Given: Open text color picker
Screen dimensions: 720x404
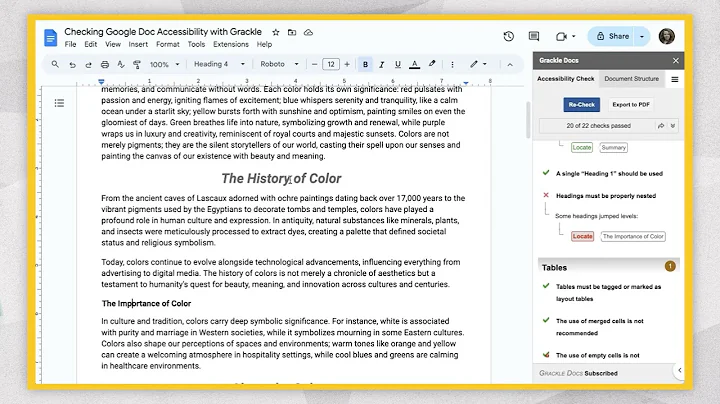Looking at the screenshot, I should pyautogui.click(x=414, y=65).
